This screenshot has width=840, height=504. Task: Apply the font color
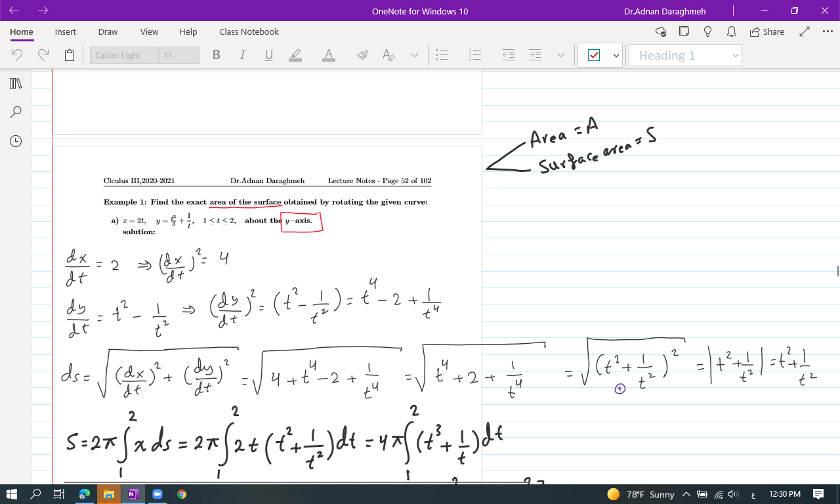tap(329, 55)
